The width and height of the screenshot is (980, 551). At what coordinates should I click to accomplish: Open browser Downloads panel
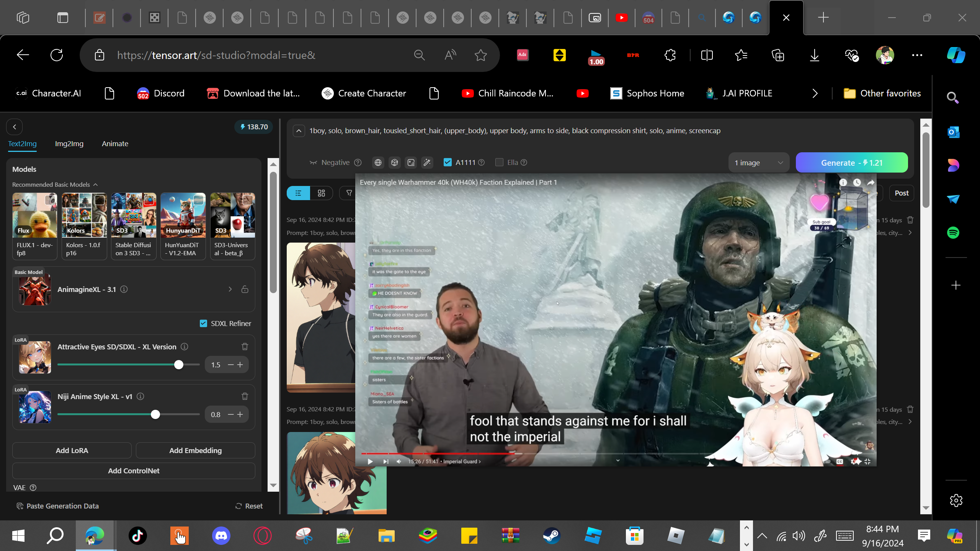815,55
